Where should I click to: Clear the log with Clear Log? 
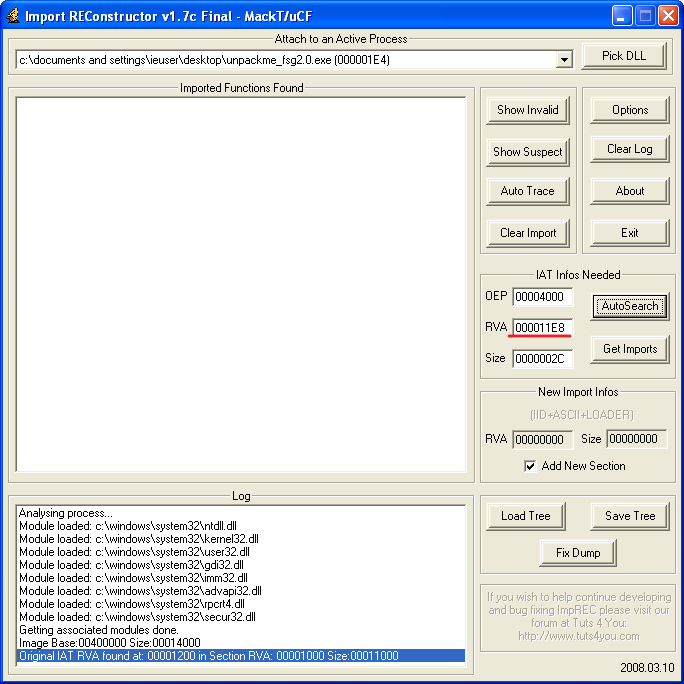coord(630,149)
